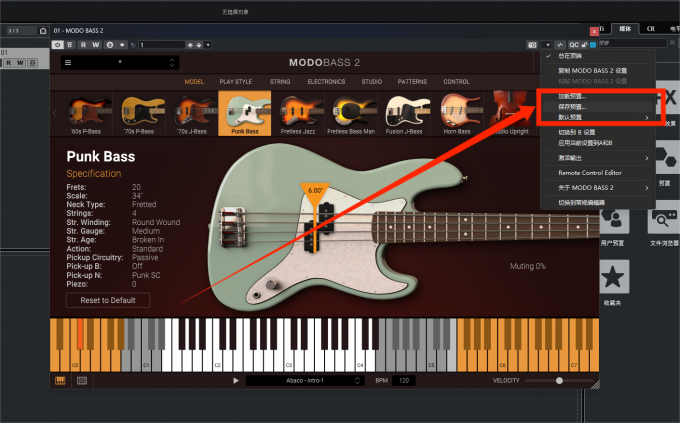
Task: Enable Write automation in plugin toolbar
Action: tap(96, 45)
